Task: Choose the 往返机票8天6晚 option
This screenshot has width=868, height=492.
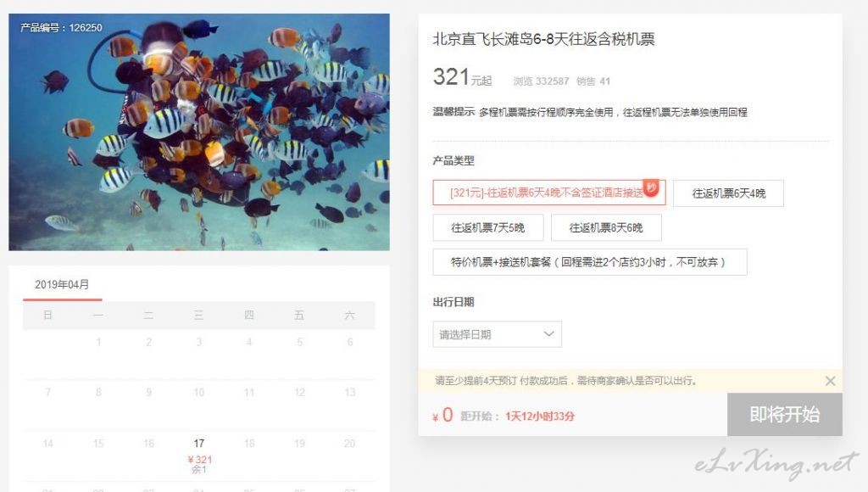Action: click(606, 227)
